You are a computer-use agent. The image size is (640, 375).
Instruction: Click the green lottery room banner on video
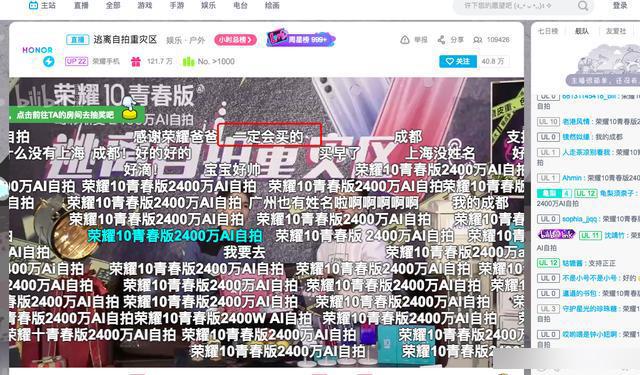76,114
